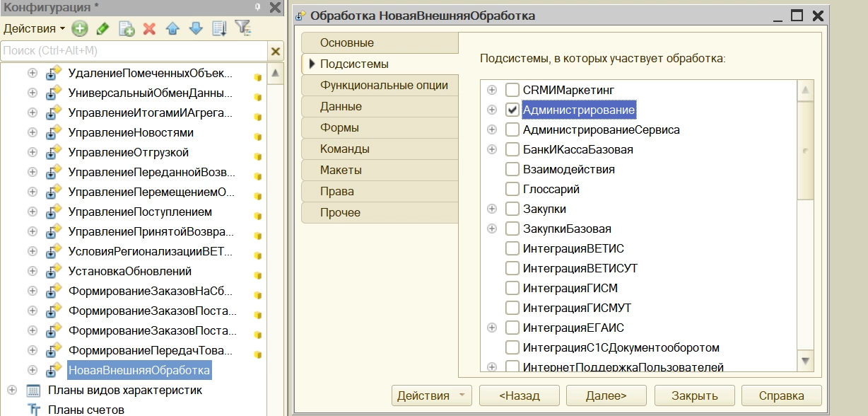Image resolution: width=868 pixels, height=416 pixels.
Task: Open the Действия dropdown in Конфигурация panel
Action: pos(34,29)
